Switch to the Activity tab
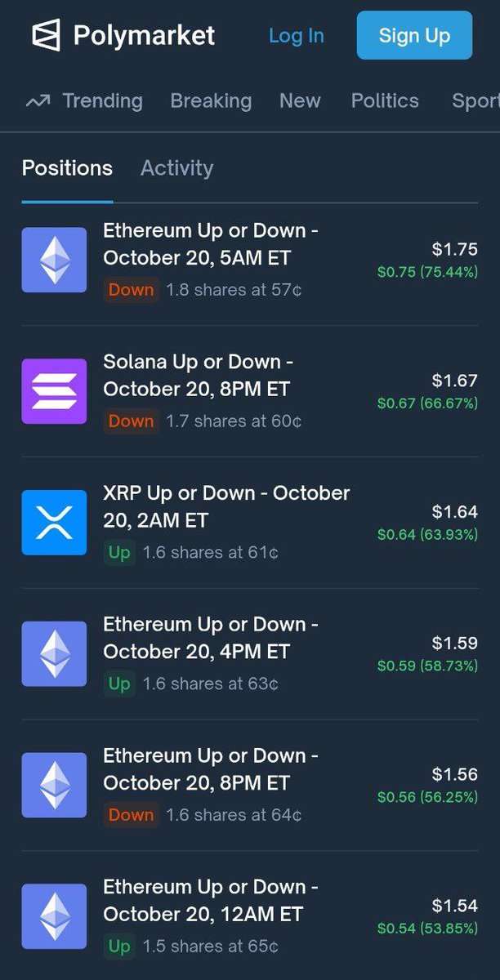The width and height of the screenshot is (500, 980). (x=176, y=168)
